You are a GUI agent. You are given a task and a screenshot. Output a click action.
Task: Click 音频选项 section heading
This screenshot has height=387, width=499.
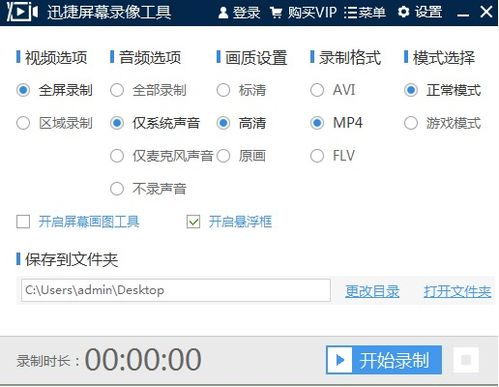(x=150, y=57)
